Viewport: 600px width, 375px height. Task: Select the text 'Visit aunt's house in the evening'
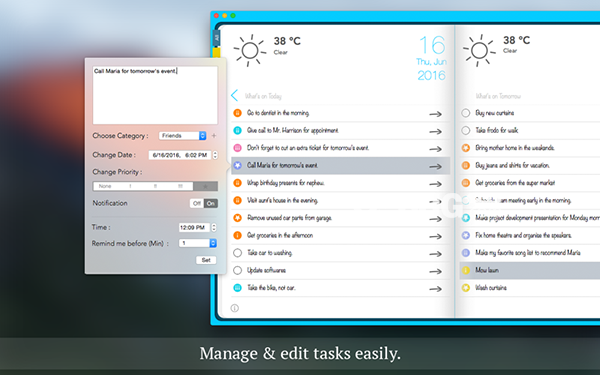[x=282, y=200]
